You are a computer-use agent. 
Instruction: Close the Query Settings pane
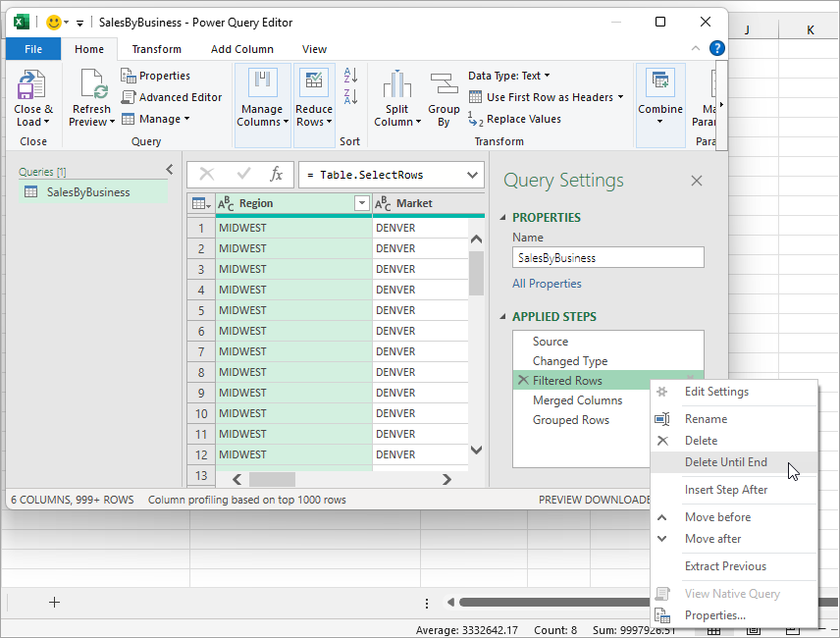(697, 181)
